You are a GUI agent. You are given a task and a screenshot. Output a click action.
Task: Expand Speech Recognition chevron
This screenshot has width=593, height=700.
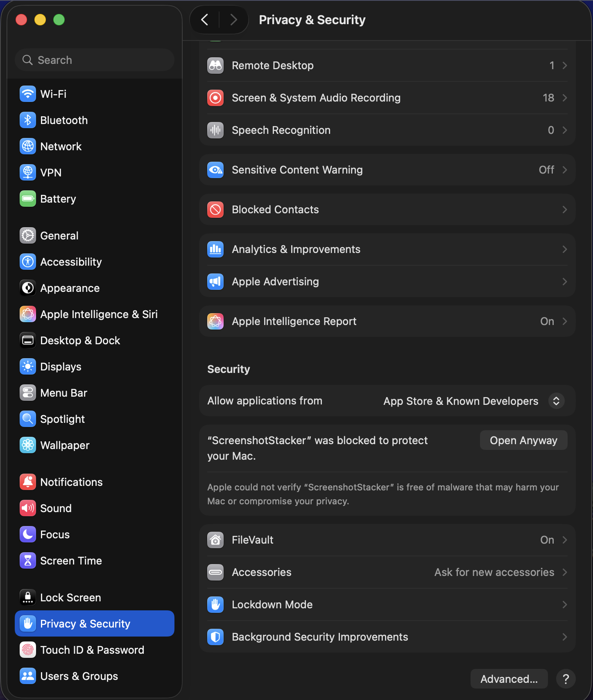click(x=565, y=130)
